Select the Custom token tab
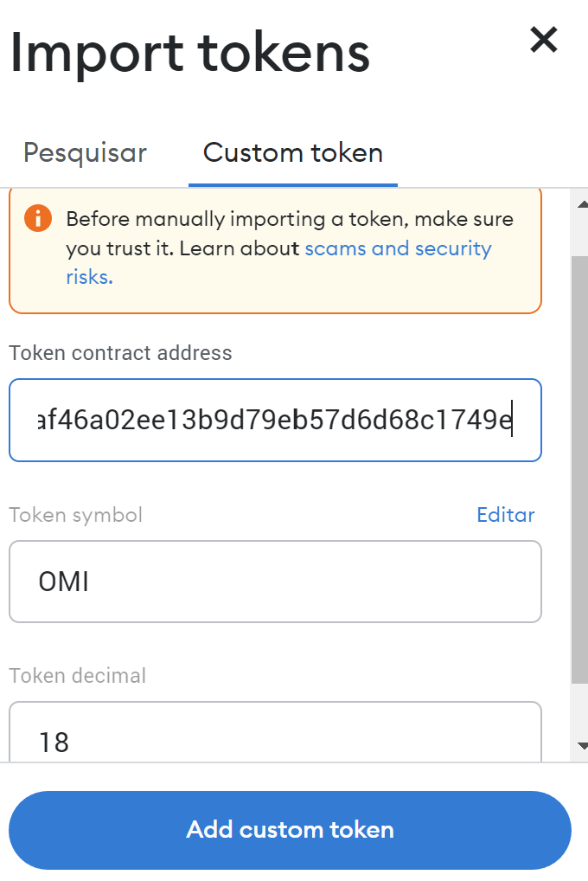Image resolution: width=588 pixels, height=881 pixels. pyautogui.click(x=293, y=153)
